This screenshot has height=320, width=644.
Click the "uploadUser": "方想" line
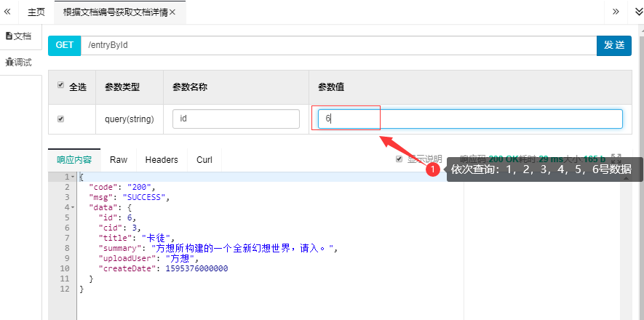click(148, 258)
